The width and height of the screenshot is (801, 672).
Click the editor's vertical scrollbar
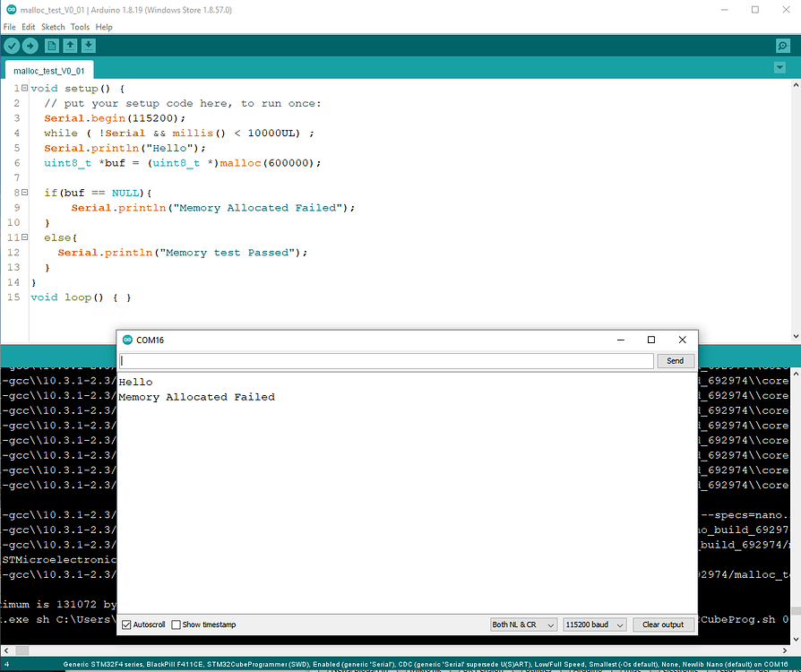pyautogui.click(x=795, y=206)
